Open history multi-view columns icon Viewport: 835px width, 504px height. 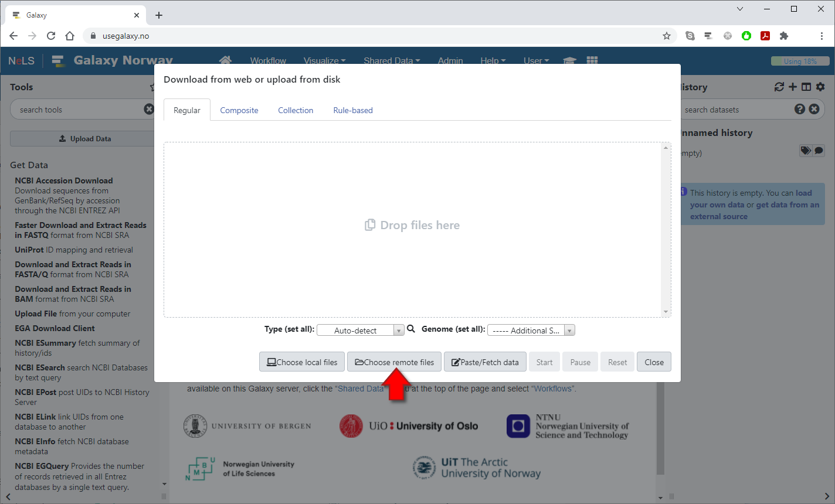[x=806, y=87]
